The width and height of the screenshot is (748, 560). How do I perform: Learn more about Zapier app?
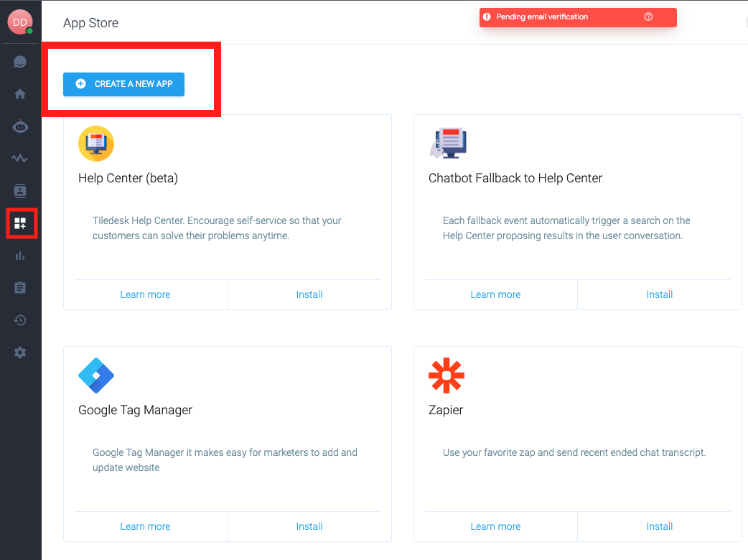[495, 526]
